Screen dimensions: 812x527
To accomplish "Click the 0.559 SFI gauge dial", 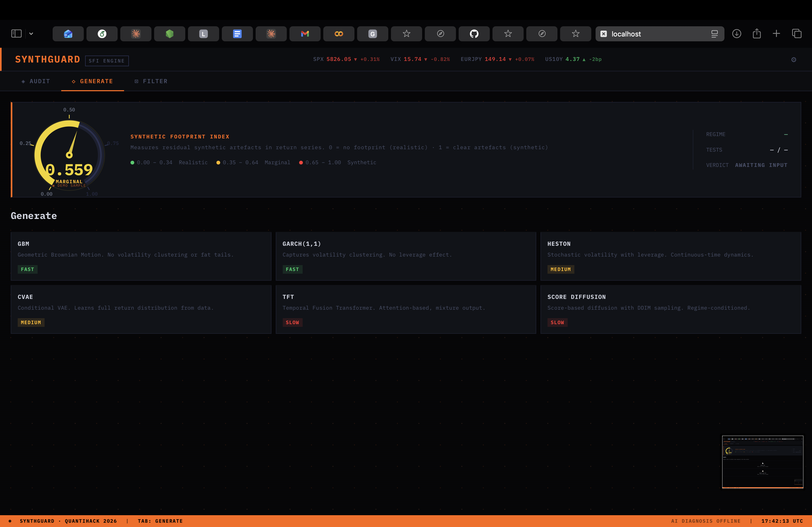I will tap(69, 155).
